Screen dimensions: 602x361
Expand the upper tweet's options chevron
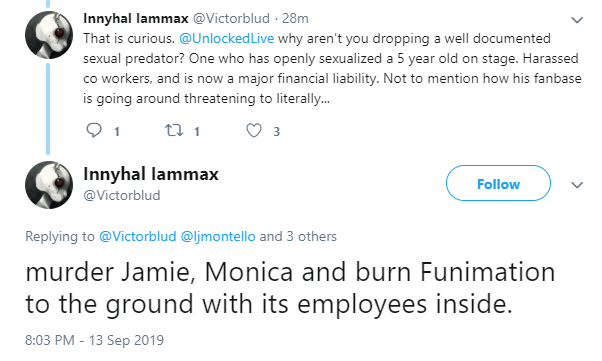(577, 20)
